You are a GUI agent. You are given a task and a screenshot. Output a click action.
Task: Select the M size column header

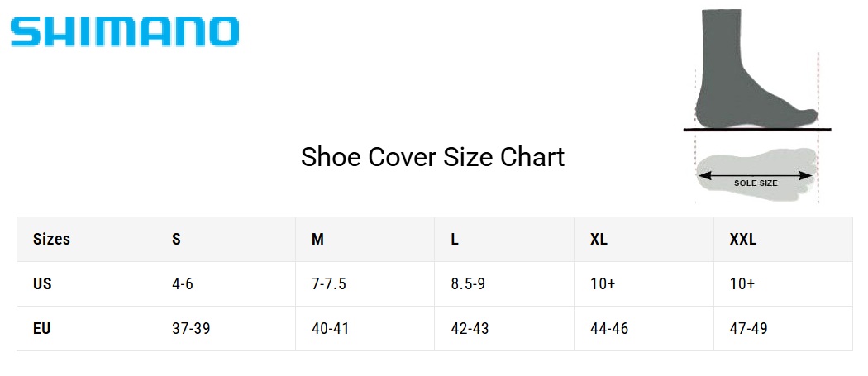(x=317, y=240)
